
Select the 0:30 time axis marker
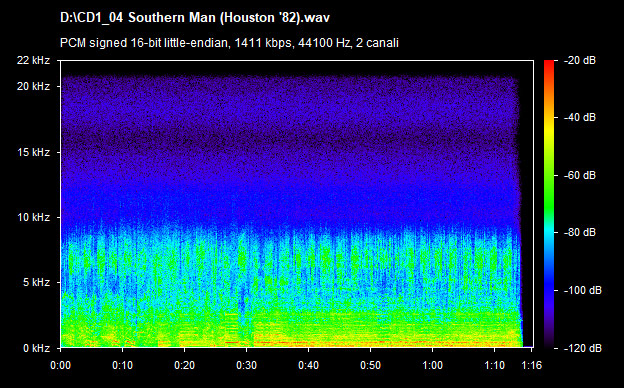246,365
